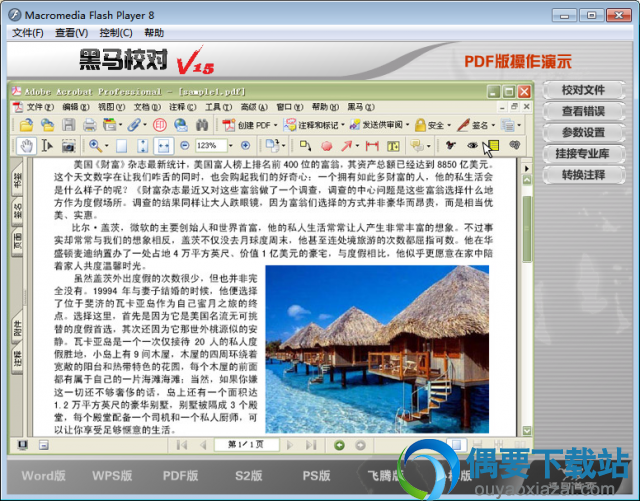Click the globe email icon

[x=181, y=125]
